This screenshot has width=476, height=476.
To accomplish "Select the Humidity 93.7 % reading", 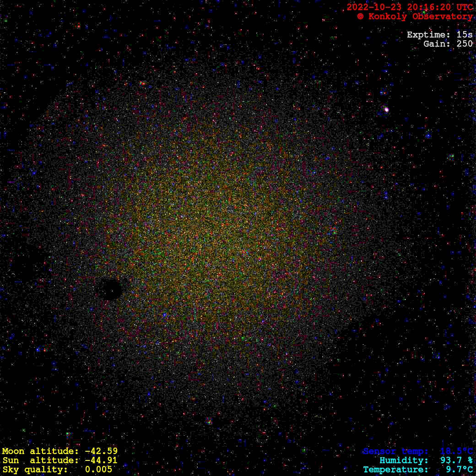I will pyautogui.click(x=426, y=460).
